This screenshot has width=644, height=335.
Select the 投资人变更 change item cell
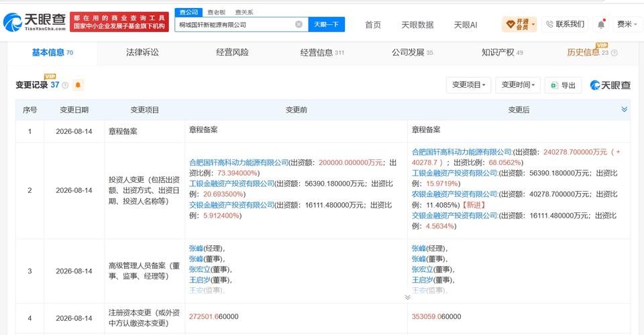click(x=144, y=190)
